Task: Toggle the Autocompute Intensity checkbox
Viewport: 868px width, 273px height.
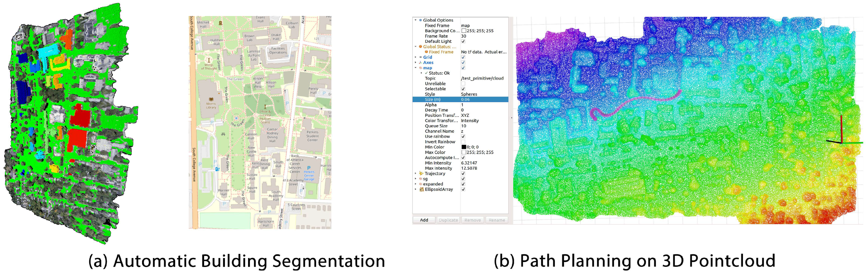Action: tap(463, 158)
